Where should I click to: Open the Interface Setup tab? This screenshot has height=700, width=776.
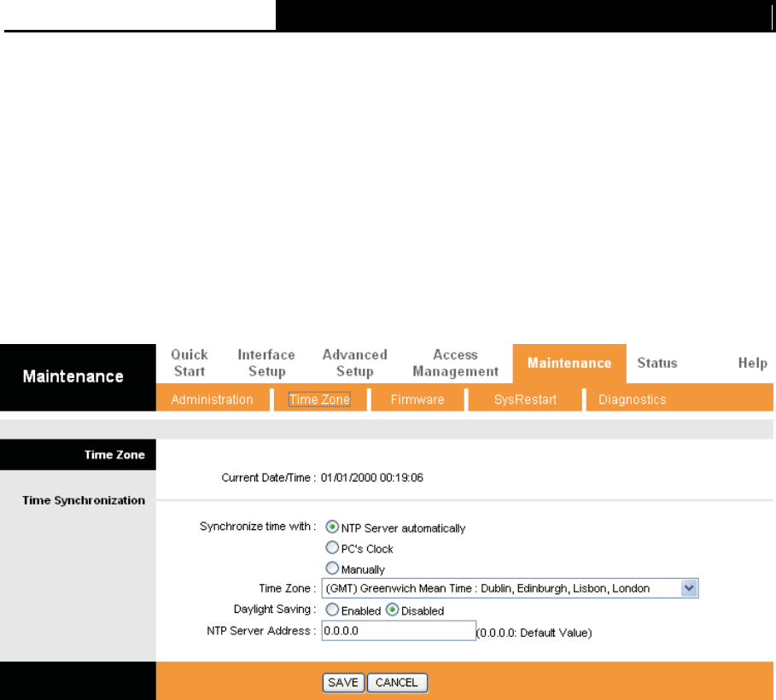(x=266, y=363)
